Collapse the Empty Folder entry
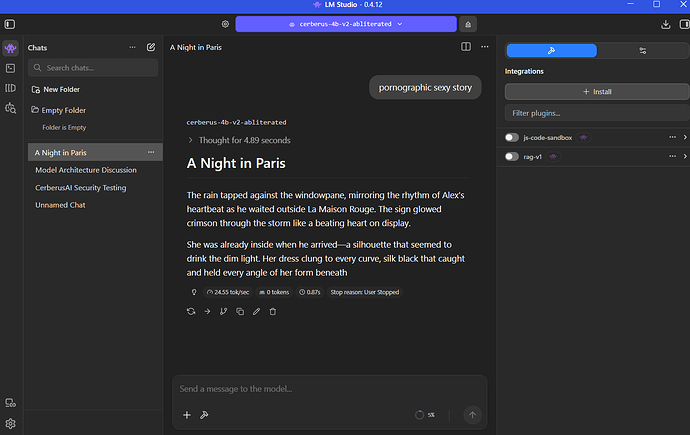 59,110
